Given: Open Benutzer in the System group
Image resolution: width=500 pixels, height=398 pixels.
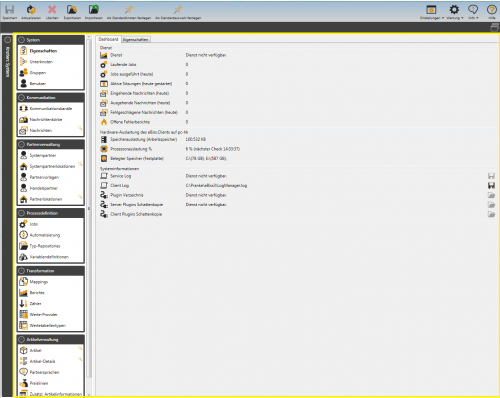Looking at the screenshot, I should point(38,84).
